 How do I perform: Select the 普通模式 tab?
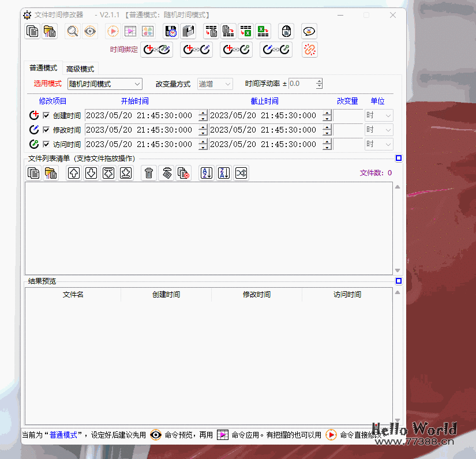coord(44,67)
